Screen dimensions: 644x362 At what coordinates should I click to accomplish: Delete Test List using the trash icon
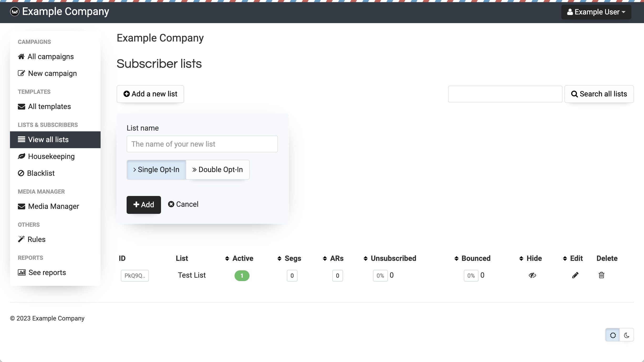click(x=601, y=275)
